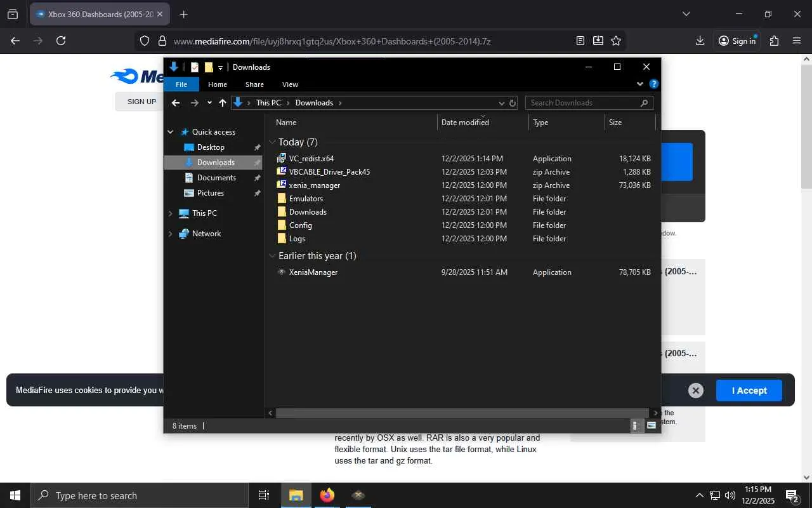Click the tracking protection shield icon
The width and height of the screenshot is (812, 508).
coord(145,41)
